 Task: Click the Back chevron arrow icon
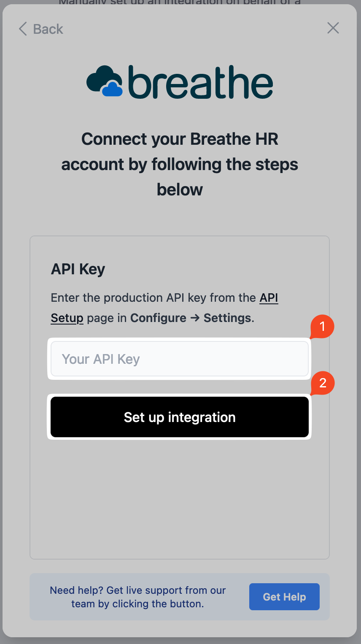point(23,29)
